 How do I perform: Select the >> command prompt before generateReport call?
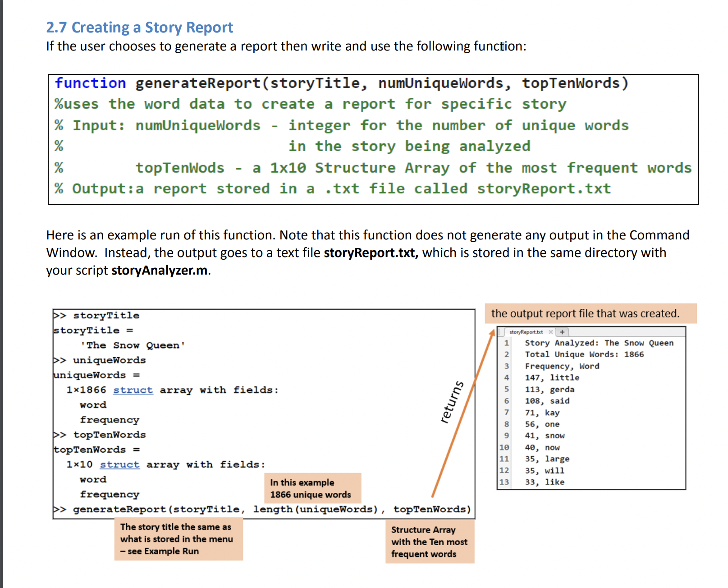[x=60, y=509]
